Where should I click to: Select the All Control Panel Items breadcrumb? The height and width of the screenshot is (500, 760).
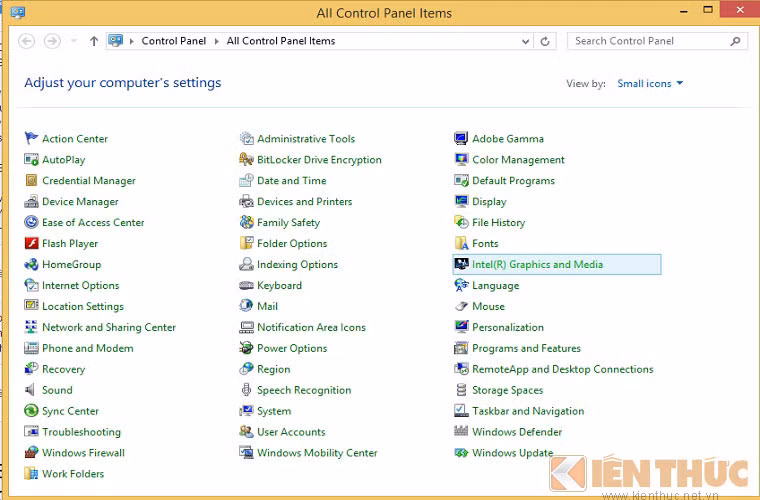(x=280, y=42)
